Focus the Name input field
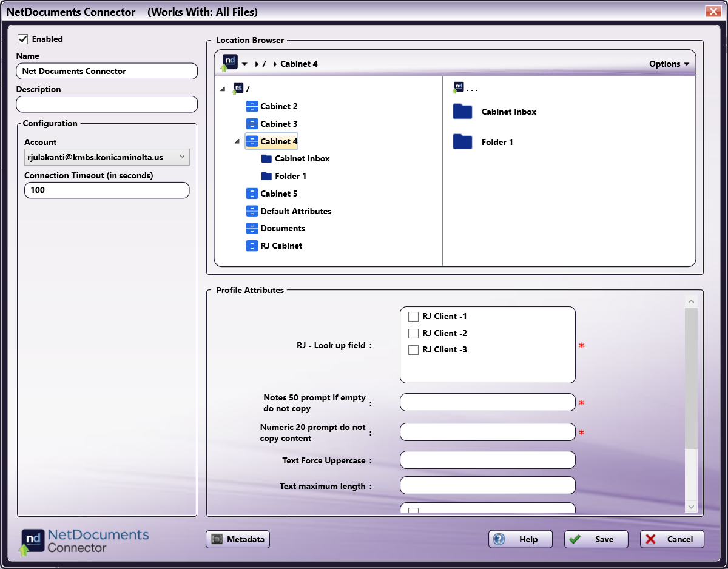Screen dimensions: 728x569 click(107, 71)
